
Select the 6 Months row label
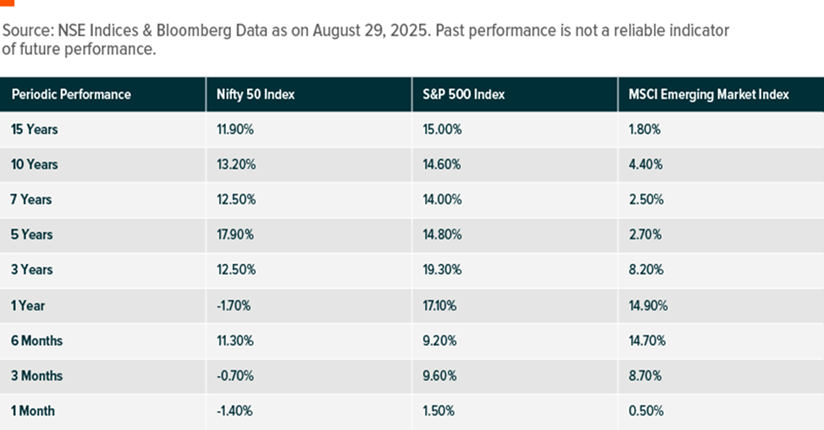point(37,340)
